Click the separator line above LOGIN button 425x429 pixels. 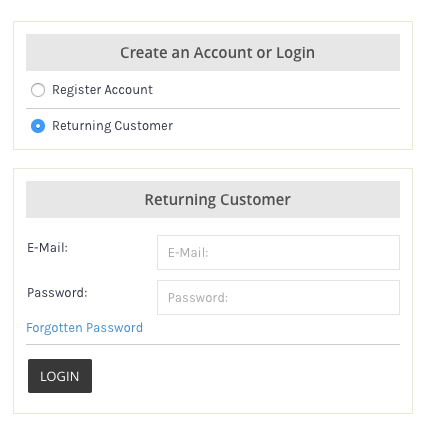point(213,344)
